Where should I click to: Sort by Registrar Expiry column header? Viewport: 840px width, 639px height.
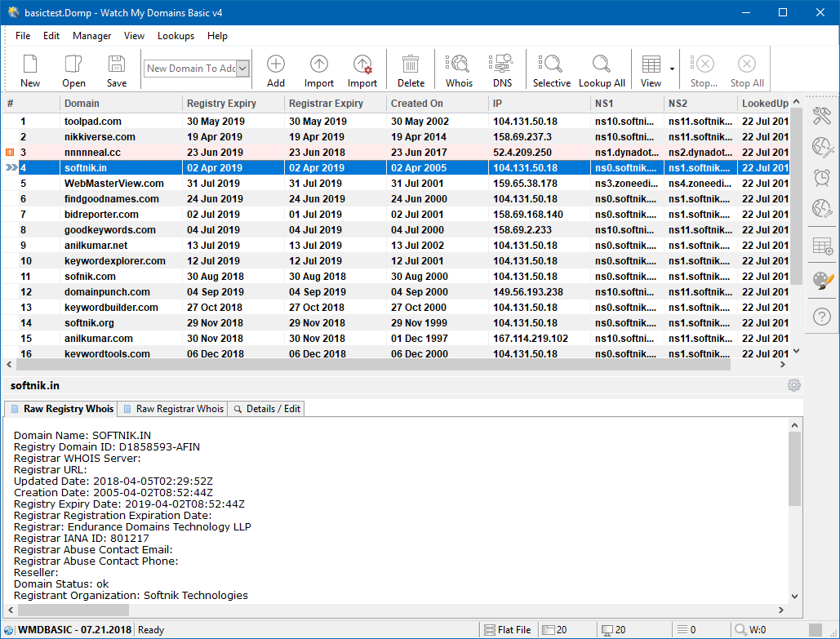336,104
